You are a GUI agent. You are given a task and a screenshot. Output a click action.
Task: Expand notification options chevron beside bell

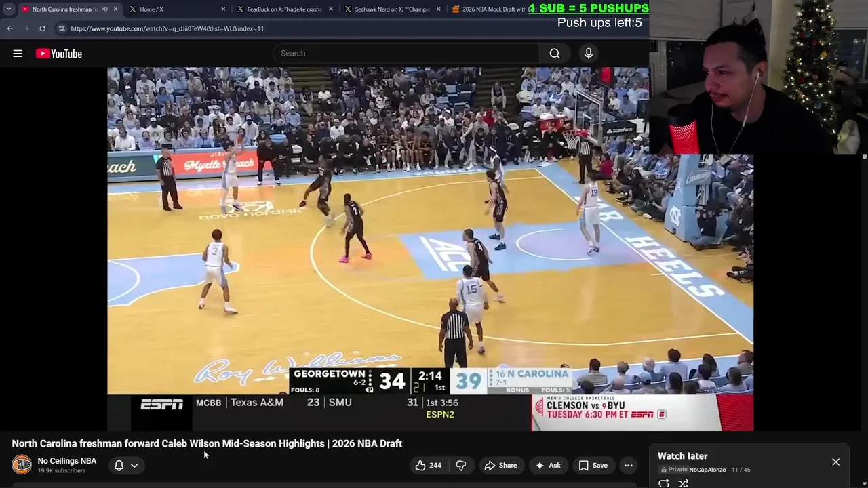(134, 466)
